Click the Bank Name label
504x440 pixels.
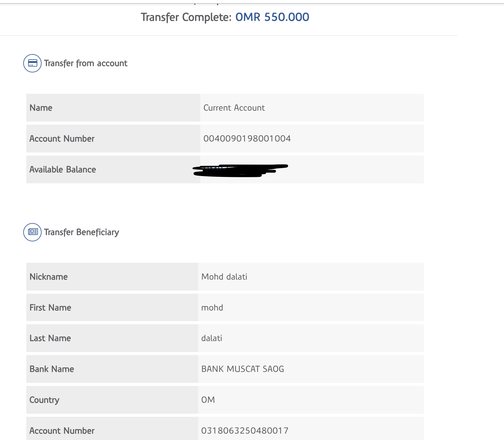52,369
